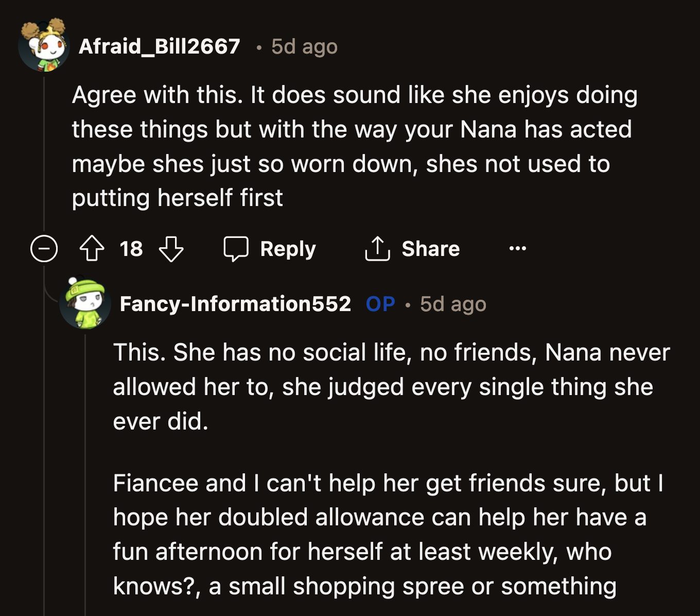Collapse Fancy-Information552's reply via its thread line
The height and width of the screenshot is (616, 700).
click(85, 464)
